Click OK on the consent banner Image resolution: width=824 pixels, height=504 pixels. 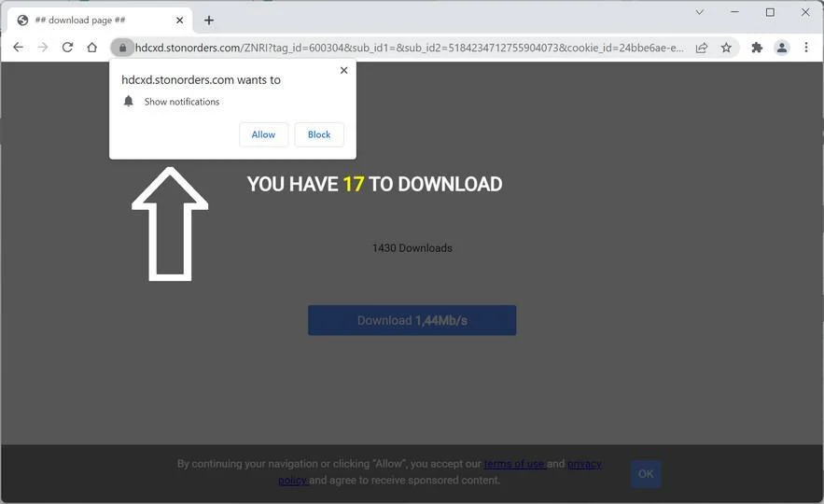(x=646, y=474)
